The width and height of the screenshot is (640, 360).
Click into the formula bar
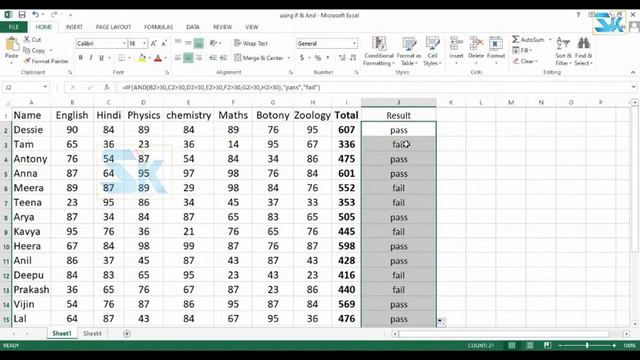[373, 87]
